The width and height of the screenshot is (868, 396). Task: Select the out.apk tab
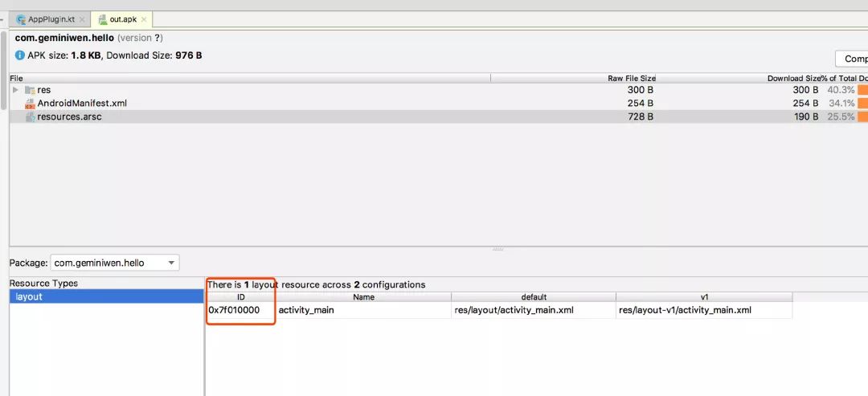[x=122, y=19]
